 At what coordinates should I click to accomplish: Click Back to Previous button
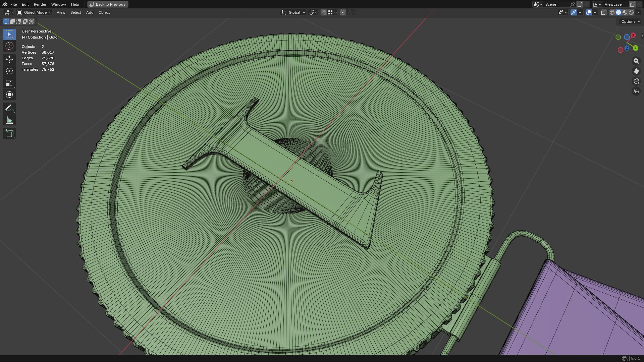pyautogui.click(x=108, y=4)
